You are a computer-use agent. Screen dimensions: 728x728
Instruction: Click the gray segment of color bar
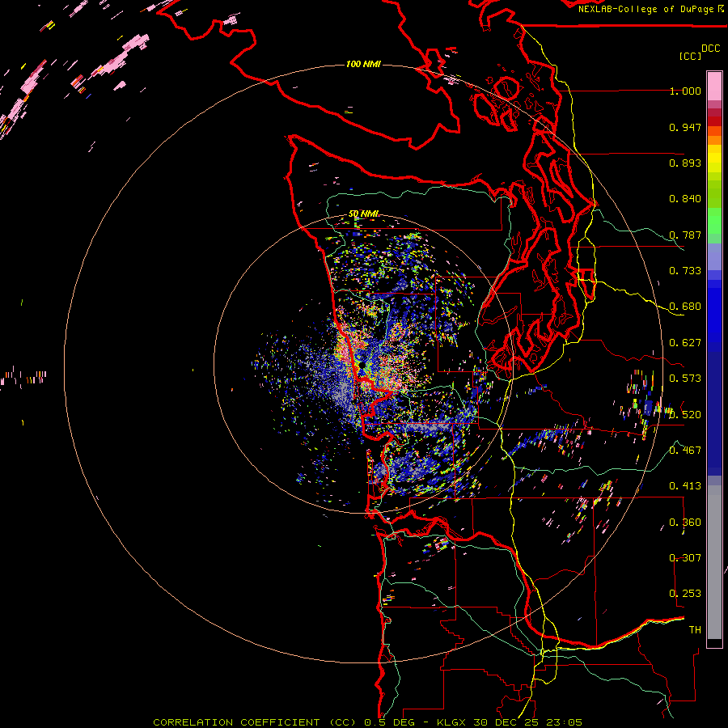[714, 562]
